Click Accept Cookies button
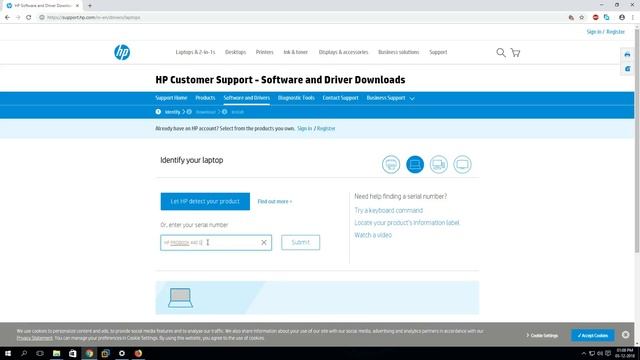 point(593,336)
